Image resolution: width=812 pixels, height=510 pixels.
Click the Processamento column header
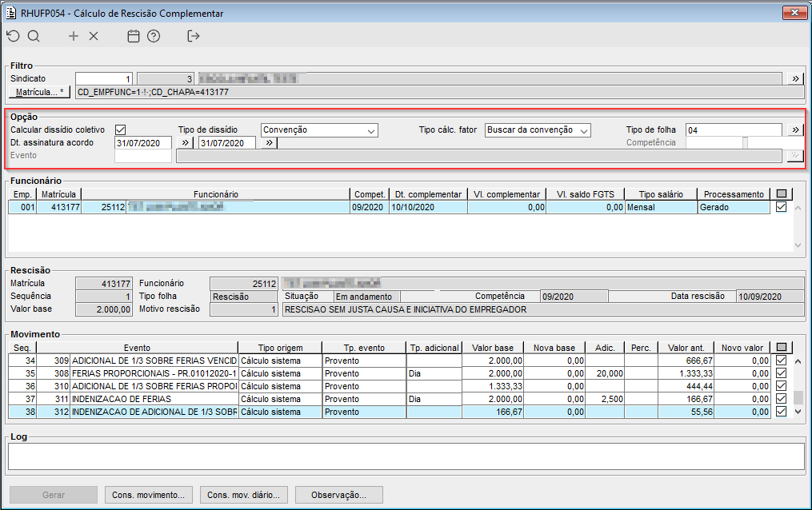pos(734,194)
